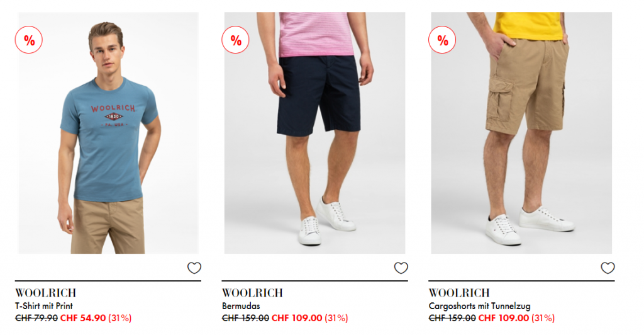
Task: Click the sale percent badge on T-shirt
Action: coord(29,40)
